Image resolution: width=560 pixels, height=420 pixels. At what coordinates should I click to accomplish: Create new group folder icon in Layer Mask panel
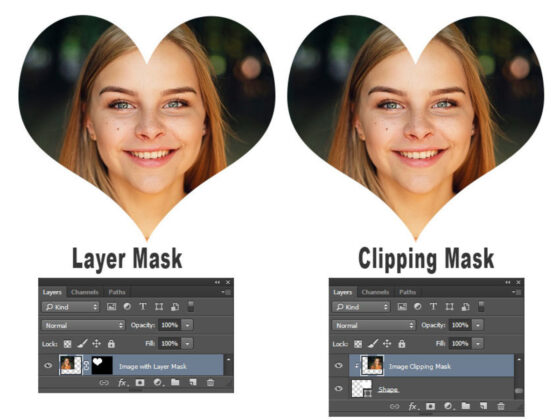tap(175, 382)
